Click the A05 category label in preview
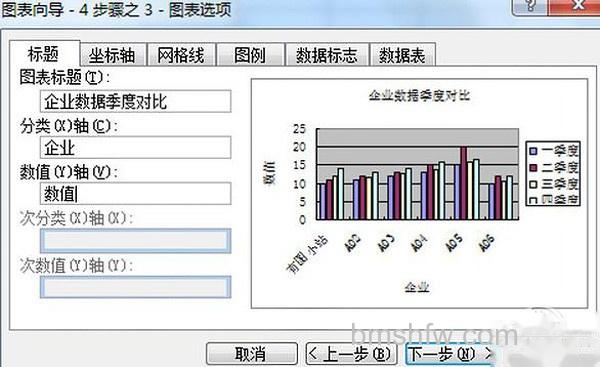Image resolution: width=600 pixels, height=367 pixels. click(454, 243)
